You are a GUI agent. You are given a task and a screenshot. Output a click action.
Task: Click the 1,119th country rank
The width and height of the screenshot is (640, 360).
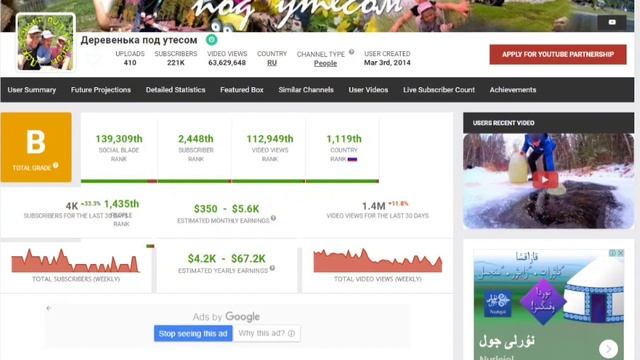tap(344, 139)
